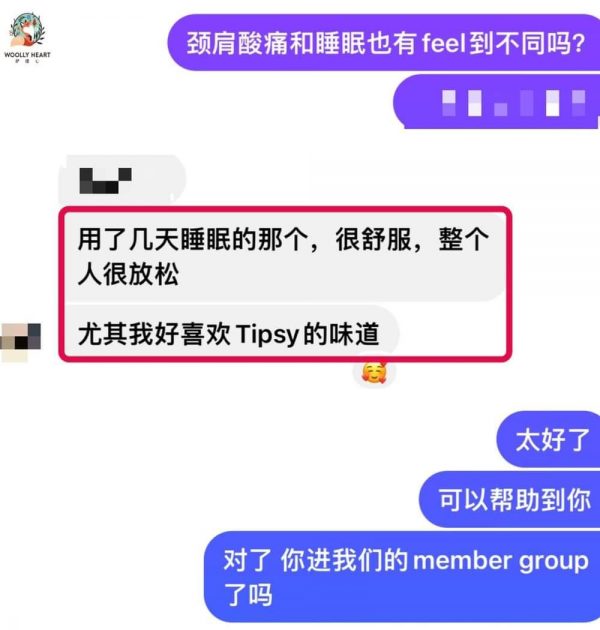Select the message asking about 颈肩酸痛和睡眠
Screen dimensions: 600x630
pos(384,43)
